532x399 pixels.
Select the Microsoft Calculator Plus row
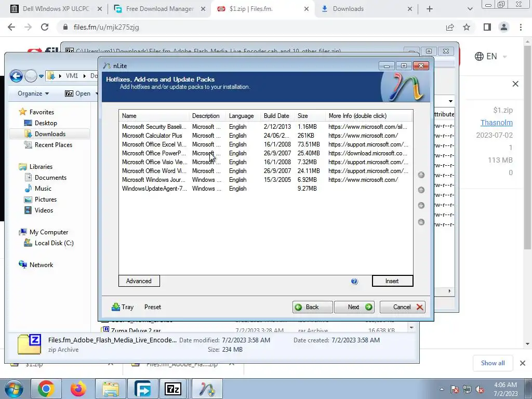click(265, 136)
